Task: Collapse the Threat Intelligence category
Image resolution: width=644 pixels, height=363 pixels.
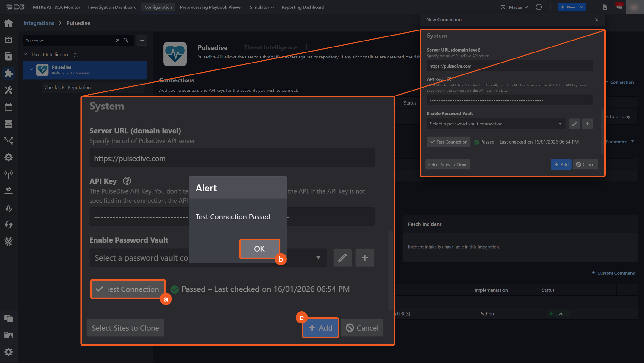Action: click(26, 54)
